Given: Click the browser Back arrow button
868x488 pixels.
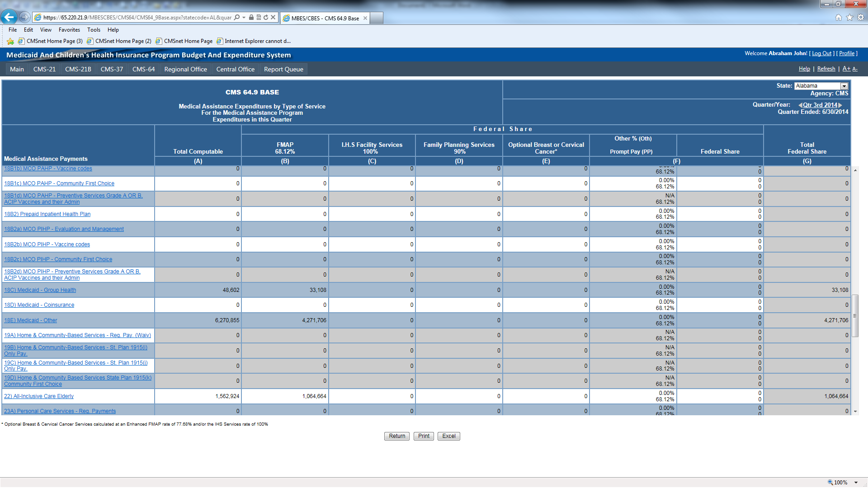Looking at the screenshot, I should [9, 17].
